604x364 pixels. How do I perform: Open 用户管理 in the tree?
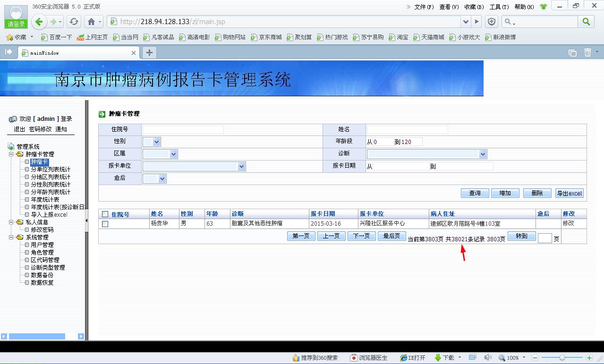(x=43, y=245)
